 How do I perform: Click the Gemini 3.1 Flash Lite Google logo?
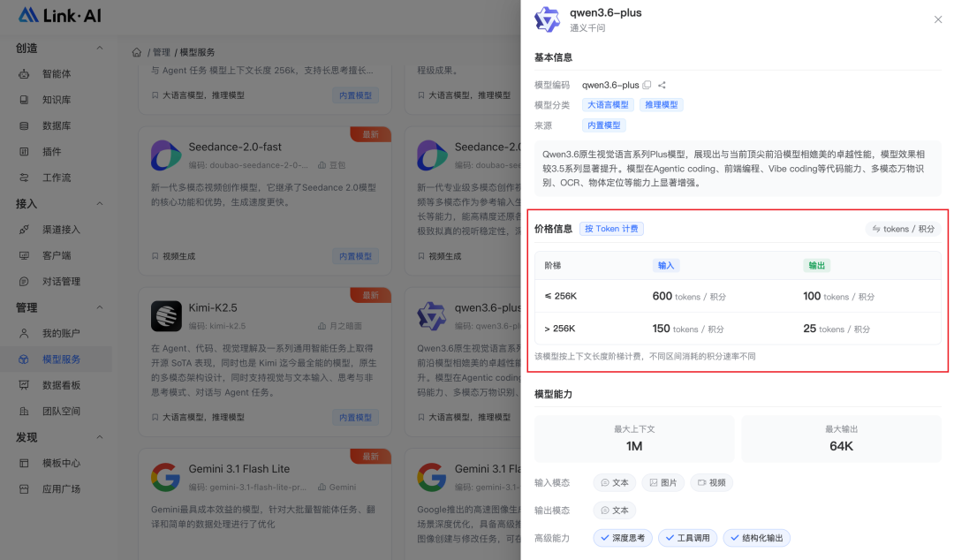coord(166,477)
